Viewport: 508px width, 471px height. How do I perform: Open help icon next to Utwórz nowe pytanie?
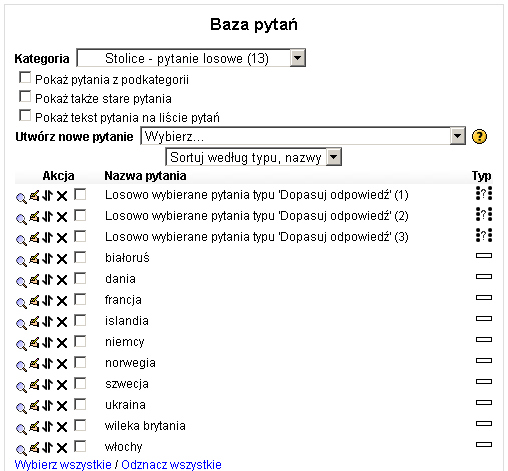tap(479, 137)
